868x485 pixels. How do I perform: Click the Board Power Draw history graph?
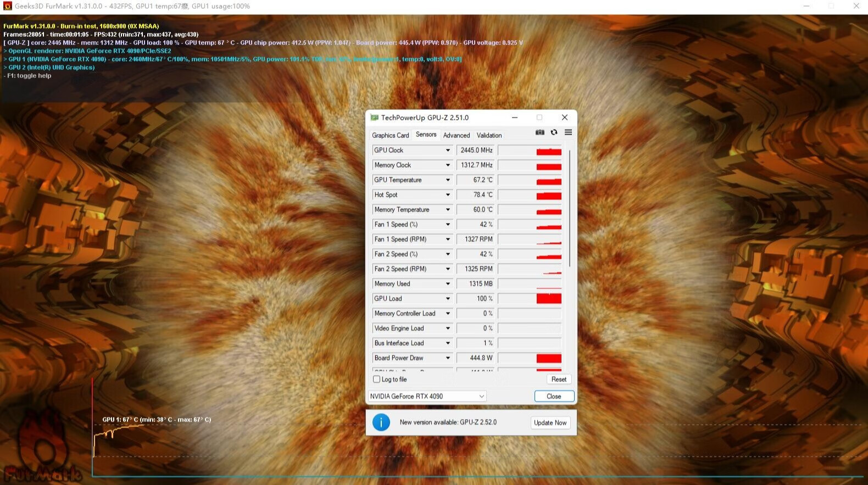click(x=530, y=358)
